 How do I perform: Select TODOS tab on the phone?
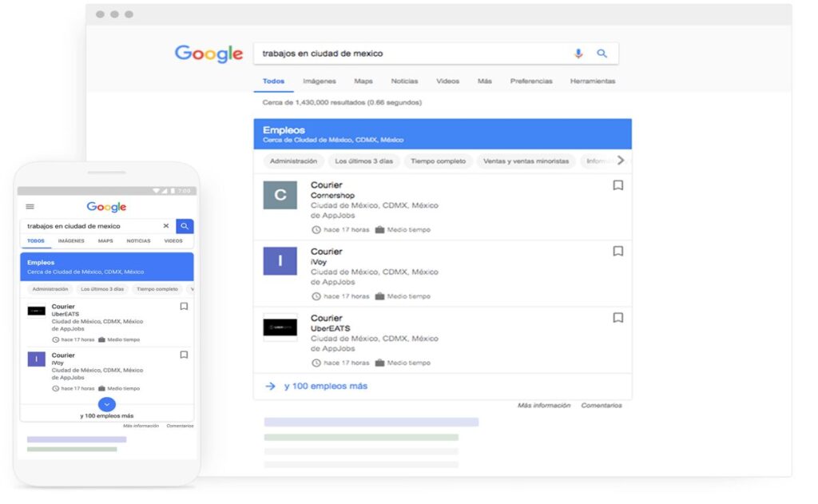(36, 241)
